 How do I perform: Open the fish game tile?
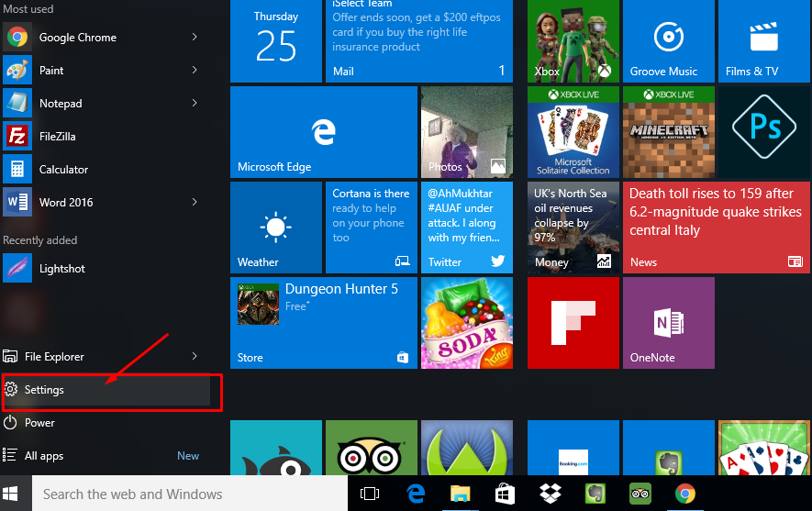[276, 448]
